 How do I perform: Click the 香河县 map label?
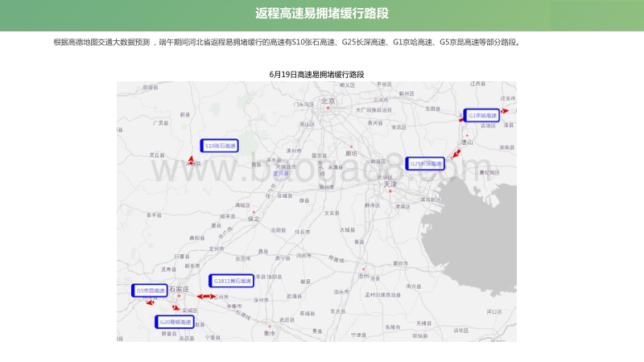(x=375, y=123)
